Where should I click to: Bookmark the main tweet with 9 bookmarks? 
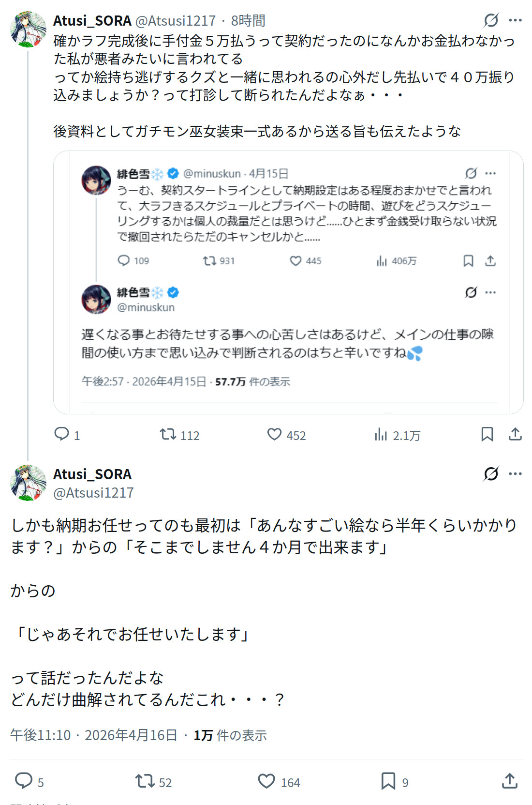coord(388,781)
